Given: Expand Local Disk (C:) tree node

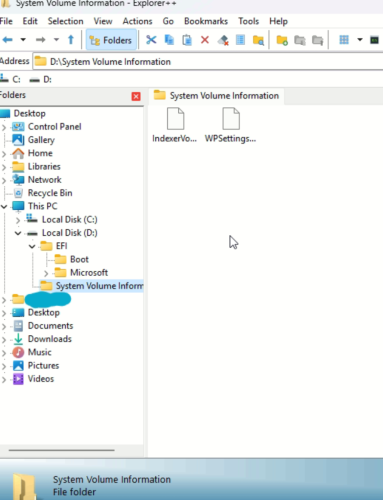Looking at the screenshot, I should tap(18, 220).
